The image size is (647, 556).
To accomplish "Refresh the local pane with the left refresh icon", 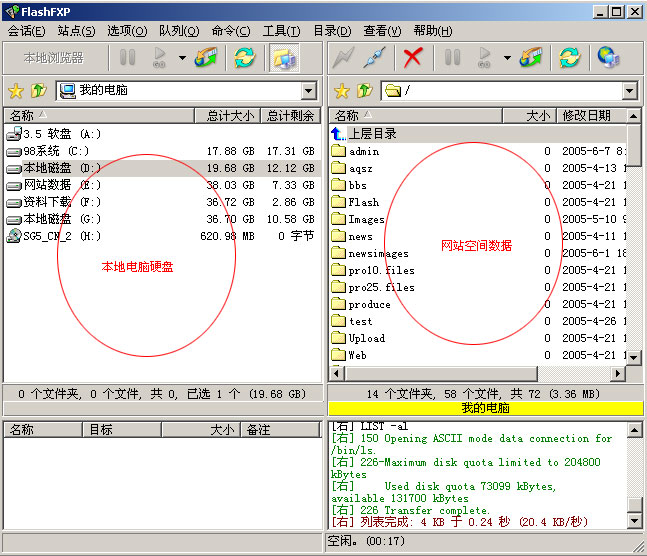I will [243, 58].
